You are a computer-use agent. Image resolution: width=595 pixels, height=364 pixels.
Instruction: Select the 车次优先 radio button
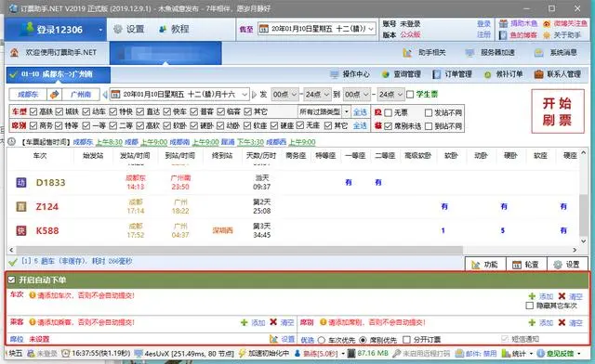click(322, 340)
